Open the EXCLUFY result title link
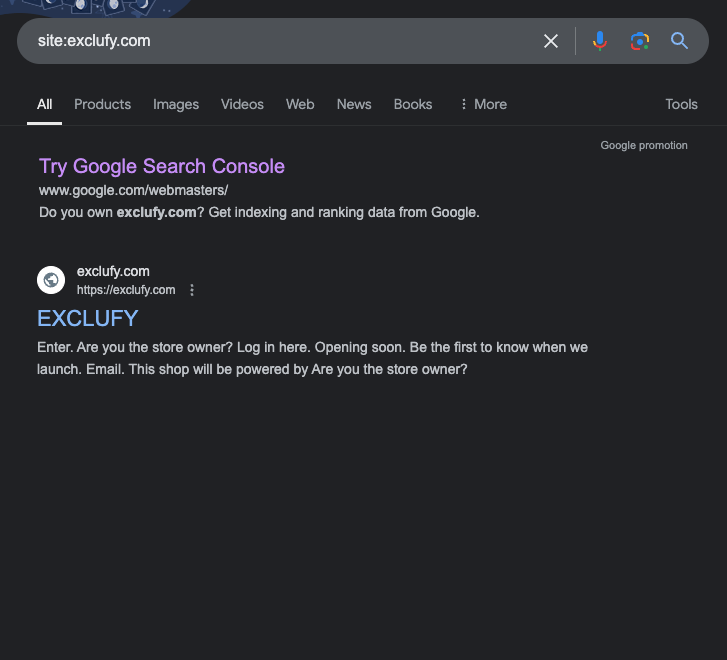Viewport: 727px width, 660px height. click(88, 318)
